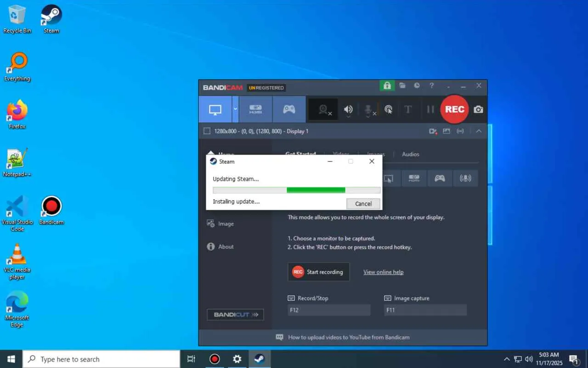Open the screen recording mode dropdown arrow

235,109
